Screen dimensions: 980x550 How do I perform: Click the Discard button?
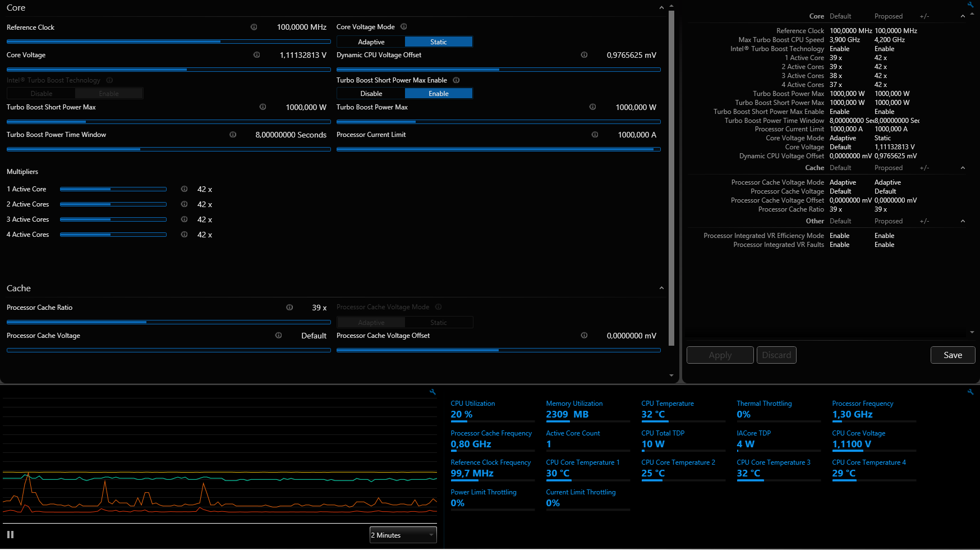point(776,355)
